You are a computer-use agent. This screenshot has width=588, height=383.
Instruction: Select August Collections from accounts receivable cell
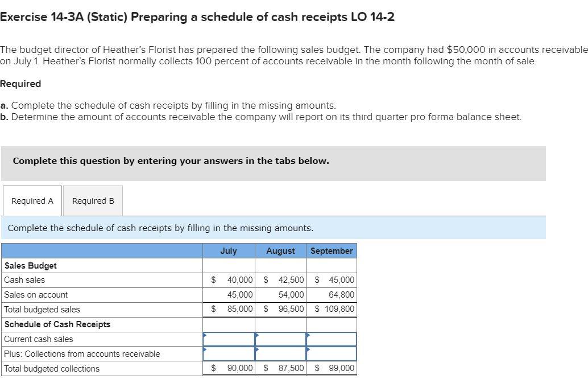pos(280,354)
